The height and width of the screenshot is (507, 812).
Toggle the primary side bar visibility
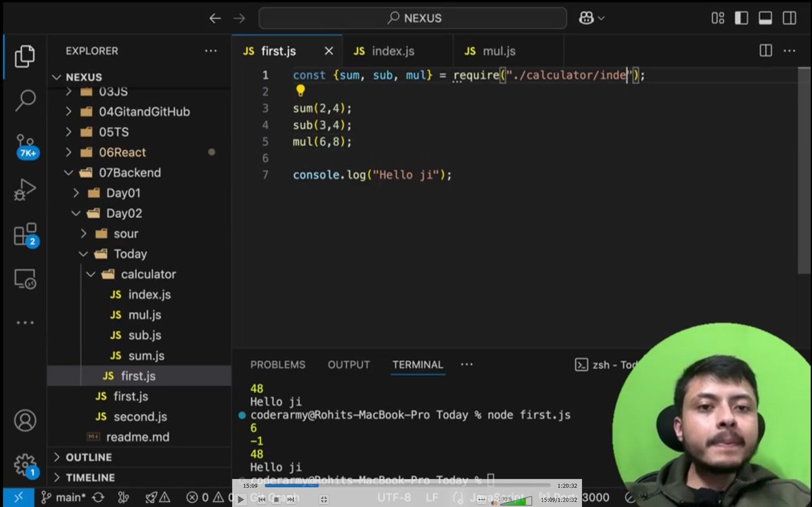pyautogui.click(x=742, y=18)
